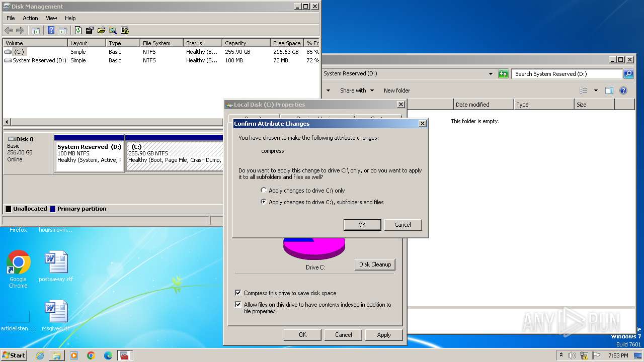The width and height of the screenshot is (644, 362).
Task: Click the Start button
Action: tap(14, 355)
